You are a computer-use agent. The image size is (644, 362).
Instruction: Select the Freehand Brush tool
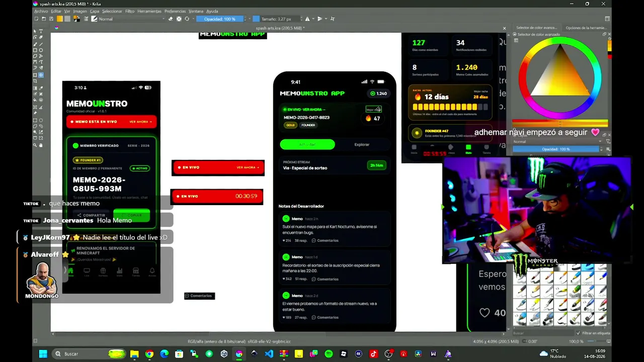point(35,44)
